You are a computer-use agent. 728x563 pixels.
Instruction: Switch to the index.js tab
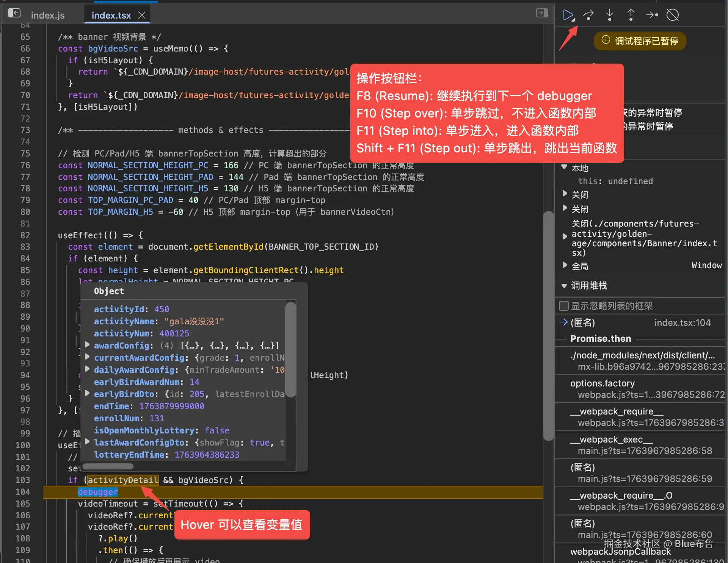click(x=48, y=15)
